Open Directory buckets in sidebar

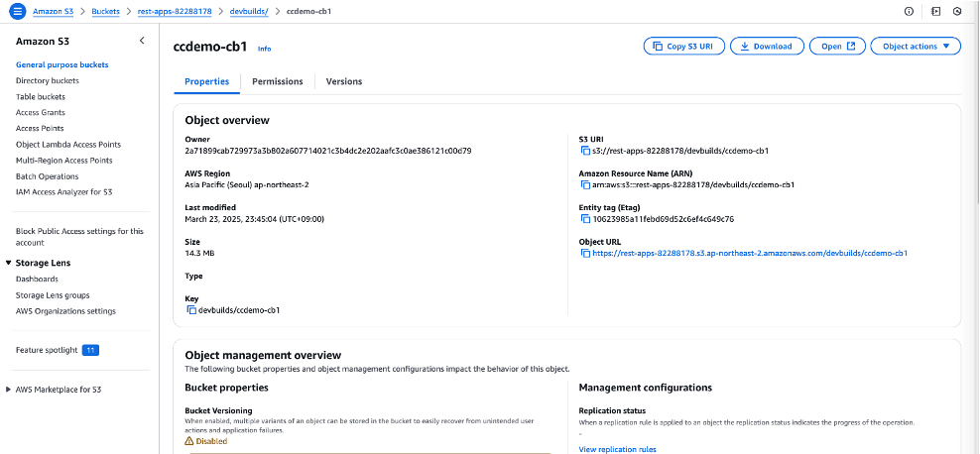click(x=48, y=80)
